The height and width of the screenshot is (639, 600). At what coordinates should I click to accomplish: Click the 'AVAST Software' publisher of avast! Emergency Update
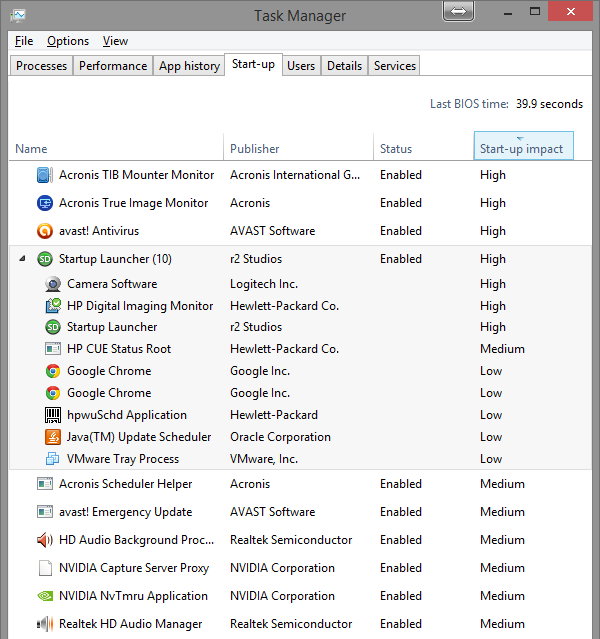coord(273,512)
